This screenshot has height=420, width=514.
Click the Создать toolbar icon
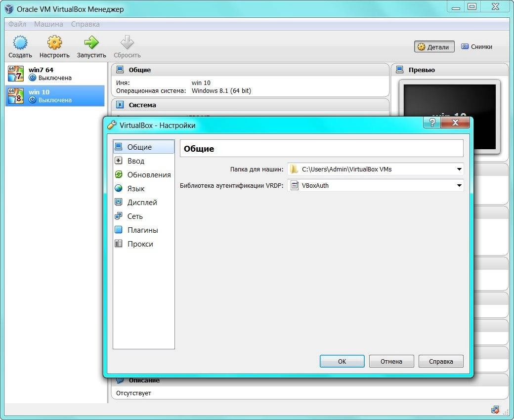(20, 42)
